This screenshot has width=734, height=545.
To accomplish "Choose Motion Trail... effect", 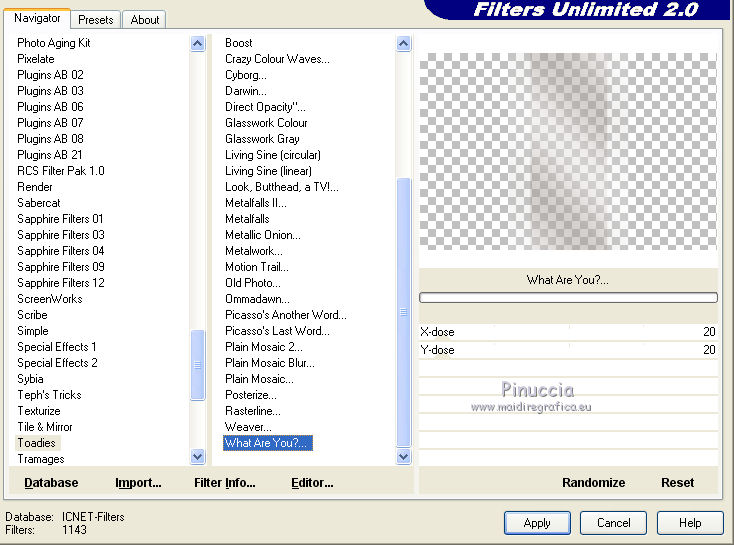I will [x=257, y=267].
